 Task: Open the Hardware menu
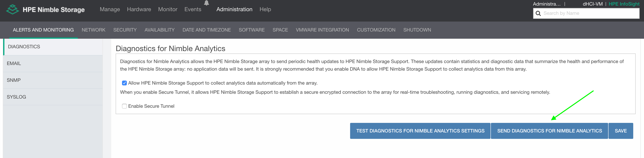tap(139, 9)
